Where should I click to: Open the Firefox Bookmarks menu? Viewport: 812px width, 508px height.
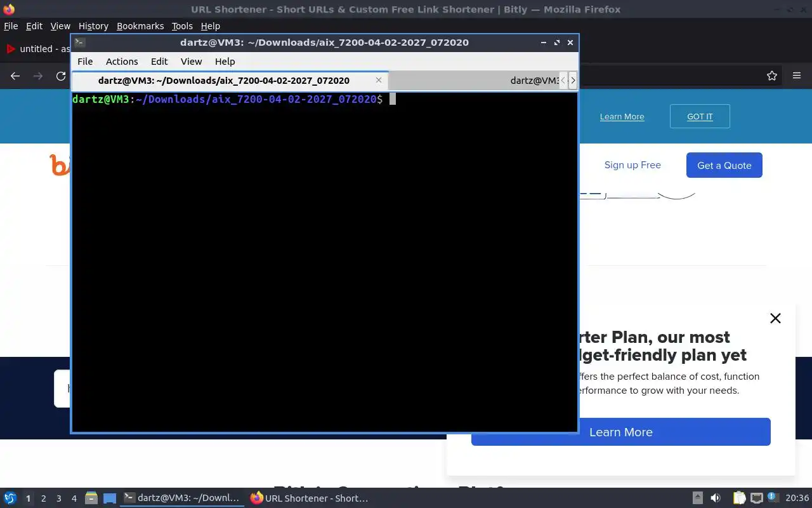click(x=140, y=26)
